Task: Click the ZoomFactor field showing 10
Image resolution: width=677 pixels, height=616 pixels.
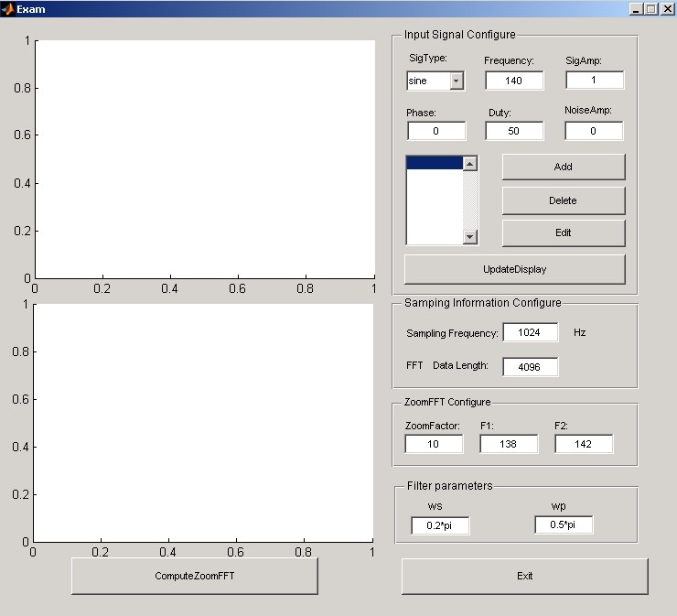Action: [434, 444]
